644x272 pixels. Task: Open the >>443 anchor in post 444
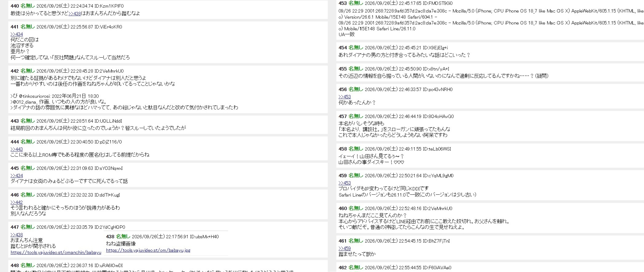(x=17, y=149)
